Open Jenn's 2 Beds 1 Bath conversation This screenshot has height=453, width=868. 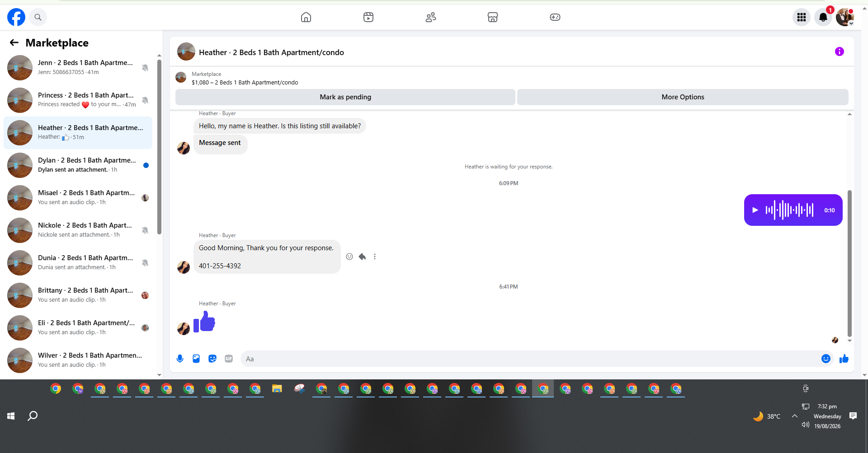[78, 68]
